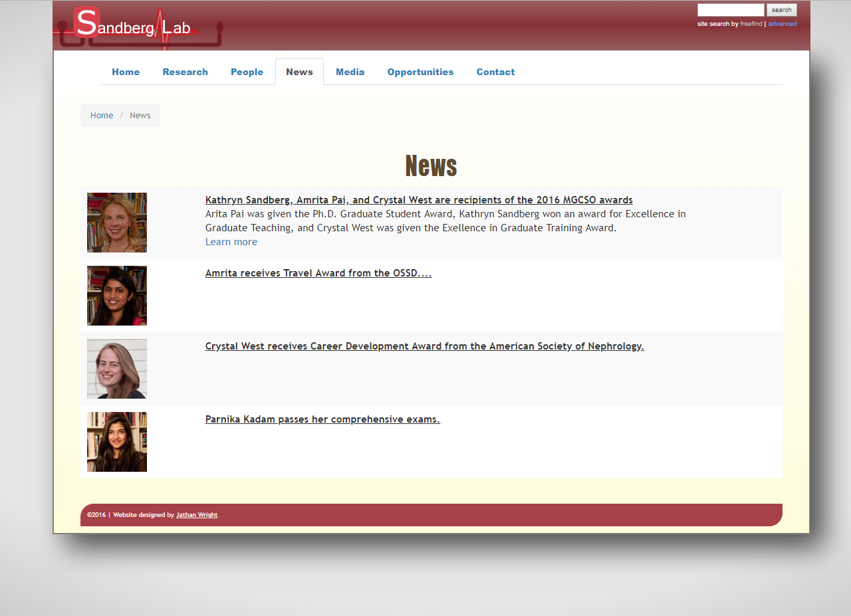Screen dimensions: 851x616
Task: Click the photo beside the MGCSO awards story
Action: [x=117, y=223]
